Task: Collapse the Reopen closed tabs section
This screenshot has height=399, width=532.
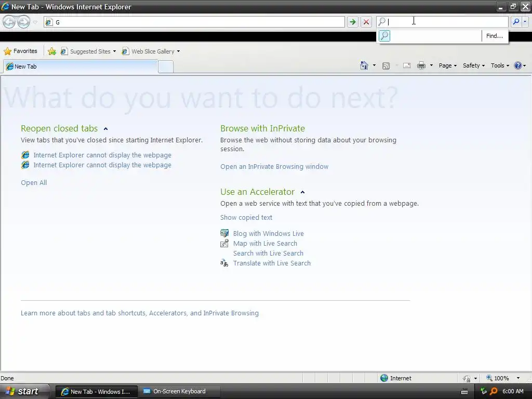Action: click(x=105, y=129)
